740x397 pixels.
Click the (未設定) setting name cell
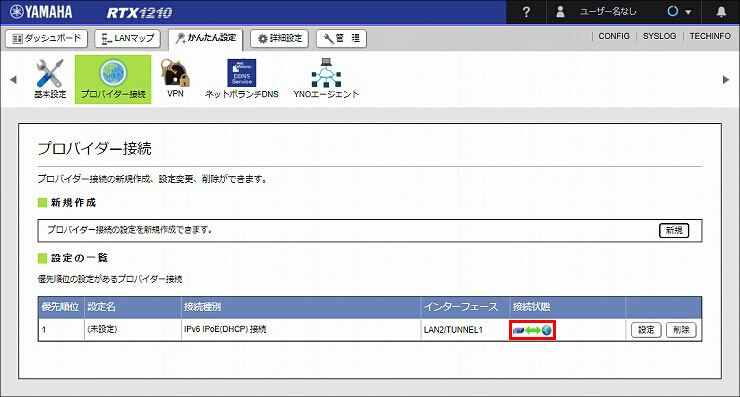coord(133,329)
